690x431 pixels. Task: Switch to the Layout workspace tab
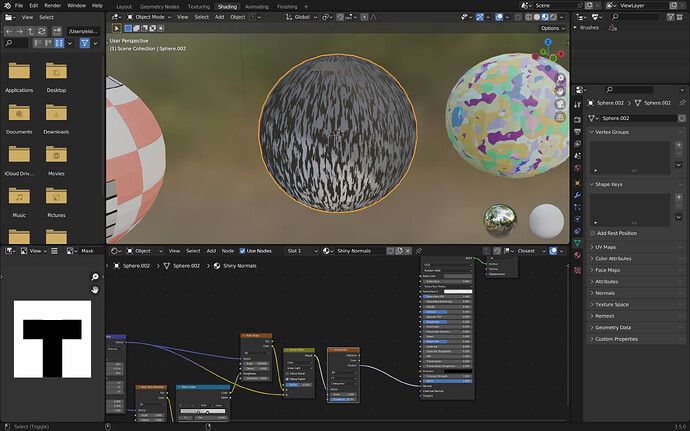[124, 7]
